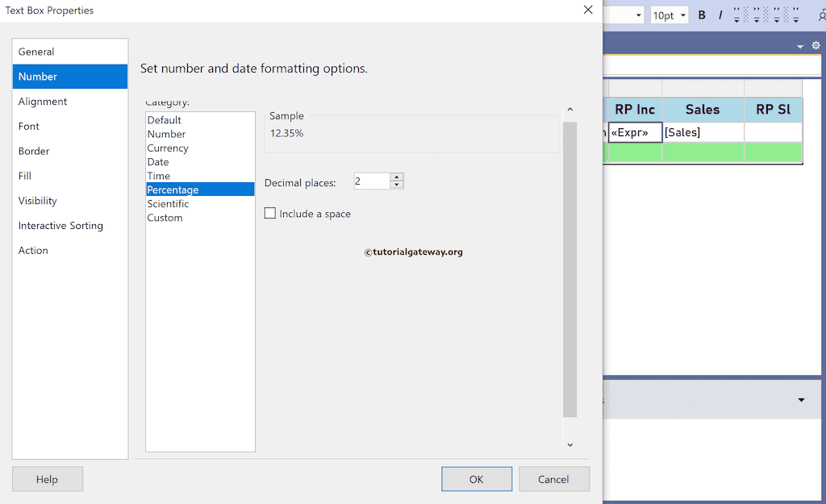Open settings via the gear icon

click(x=816, y=46)
